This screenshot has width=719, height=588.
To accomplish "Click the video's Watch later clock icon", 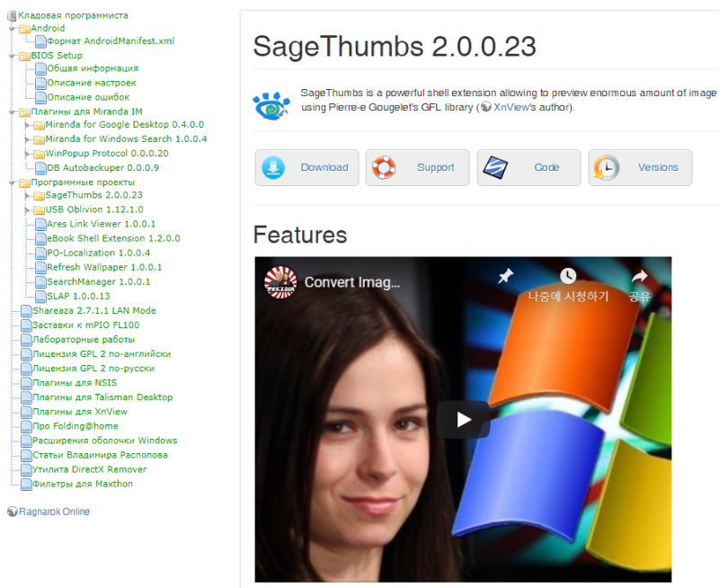I will click(568, 276).
